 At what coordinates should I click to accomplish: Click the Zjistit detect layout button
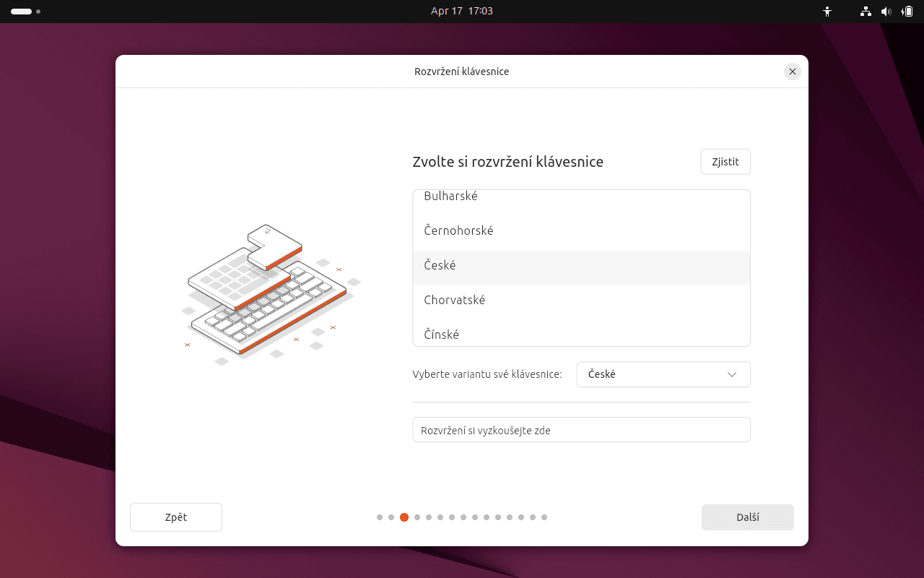[725, 162]
